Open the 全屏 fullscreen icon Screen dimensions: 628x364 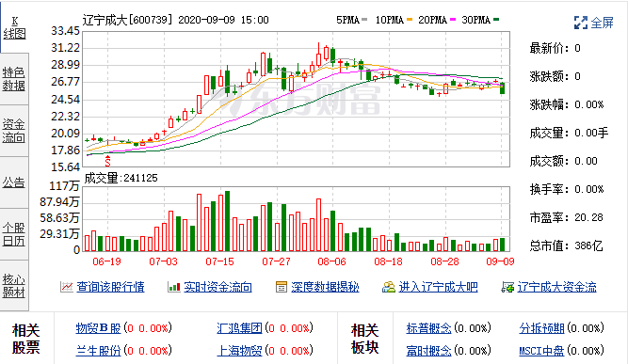[580, 23]
